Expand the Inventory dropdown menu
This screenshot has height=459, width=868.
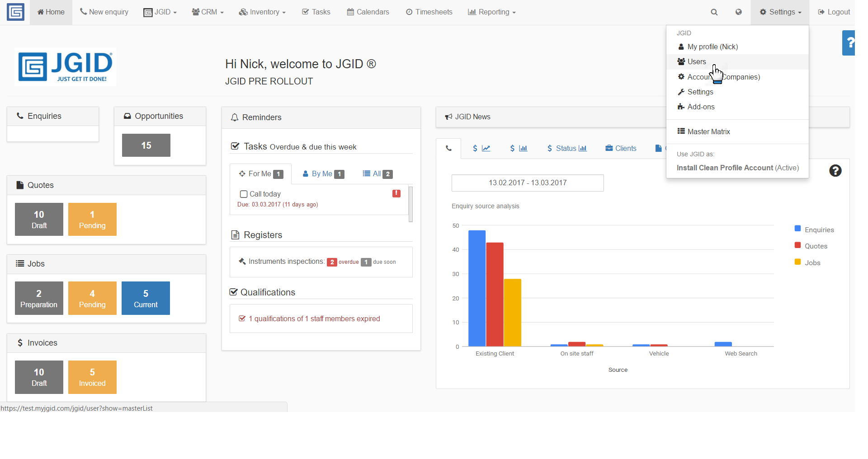[262, 12]
